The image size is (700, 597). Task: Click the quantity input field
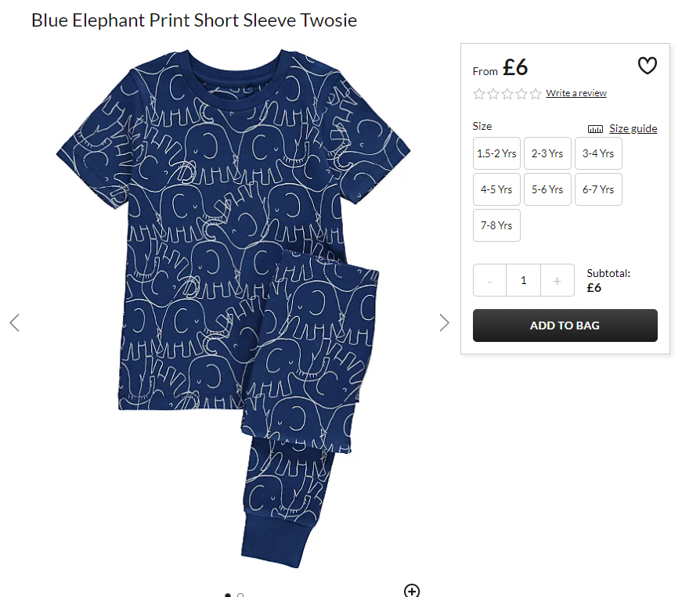click(x=523, y=280)
